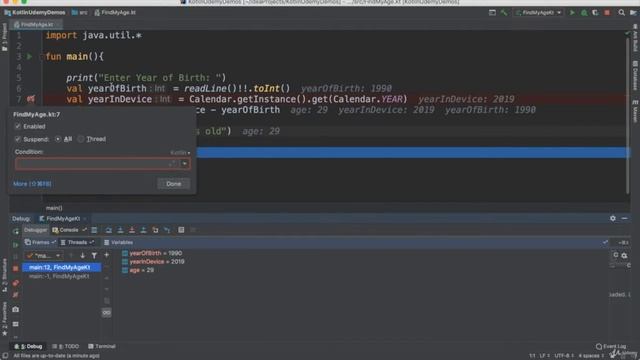Open condition history dropdown arrow
Image resolution: width=640 pixels, height=360 pixels.
(185, 164)
